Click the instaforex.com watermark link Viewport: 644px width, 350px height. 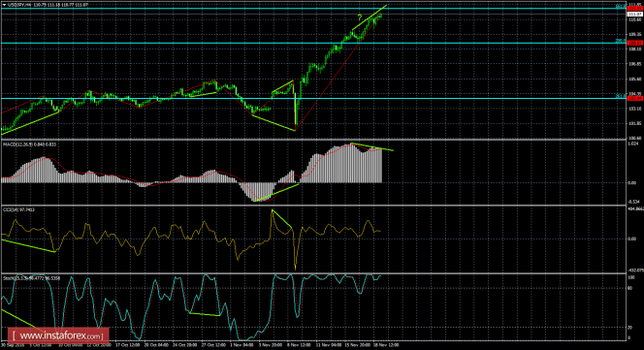coord(58,336)
